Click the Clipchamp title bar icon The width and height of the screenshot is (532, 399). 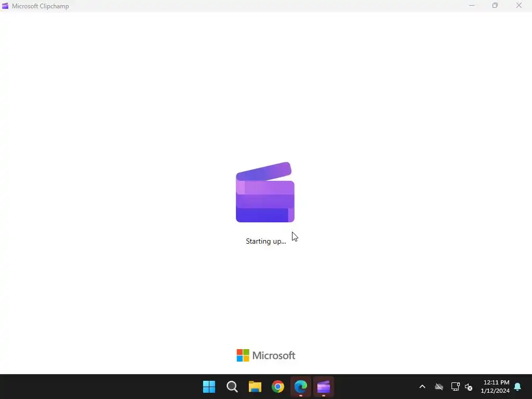pos(5,6)
